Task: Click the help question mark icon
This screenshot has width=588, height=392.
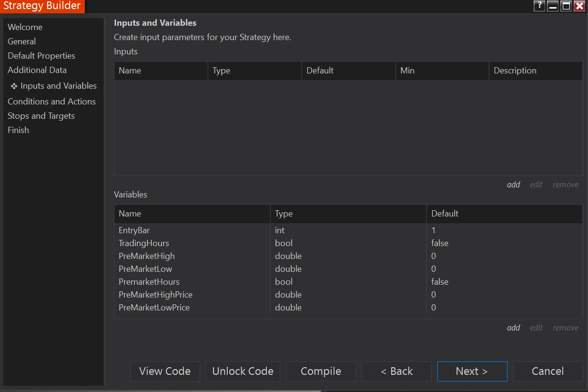Action: click(539, 6)
